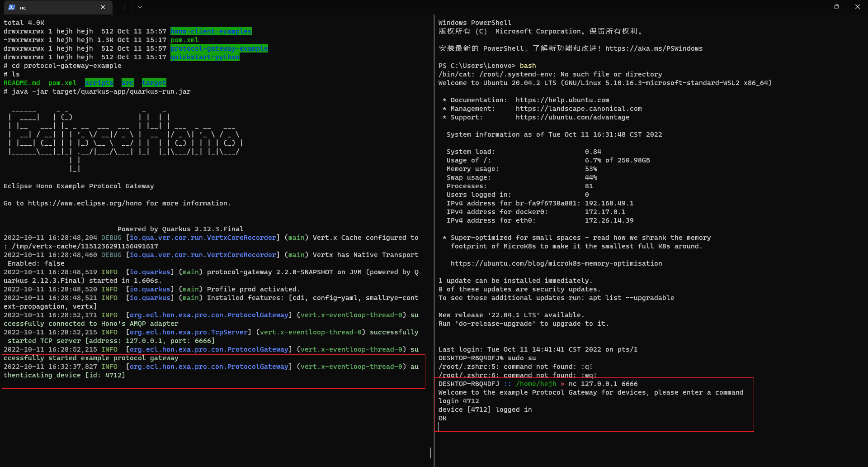The image size is (868, 467).
Task: Select the nc tab
Action: (x=54, y=7)
